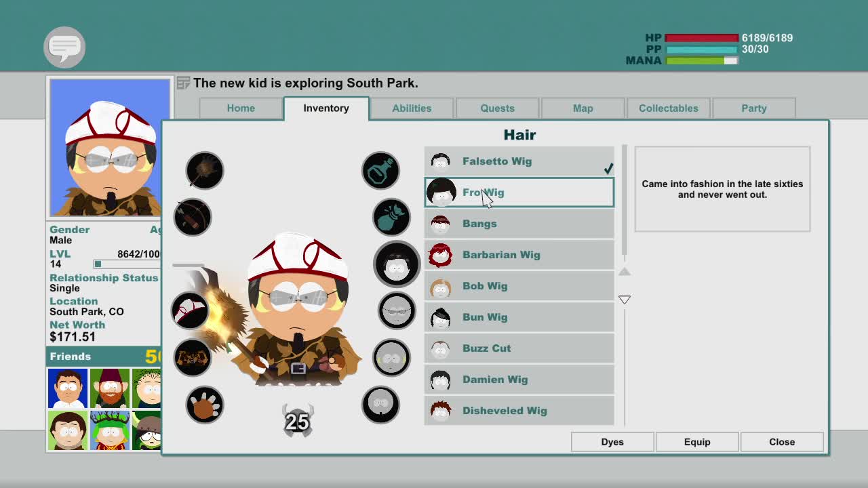Viewport: 868px width, 488px height.
Task: Select the melee weapon mace slot
Action: [x=204, y=169]
